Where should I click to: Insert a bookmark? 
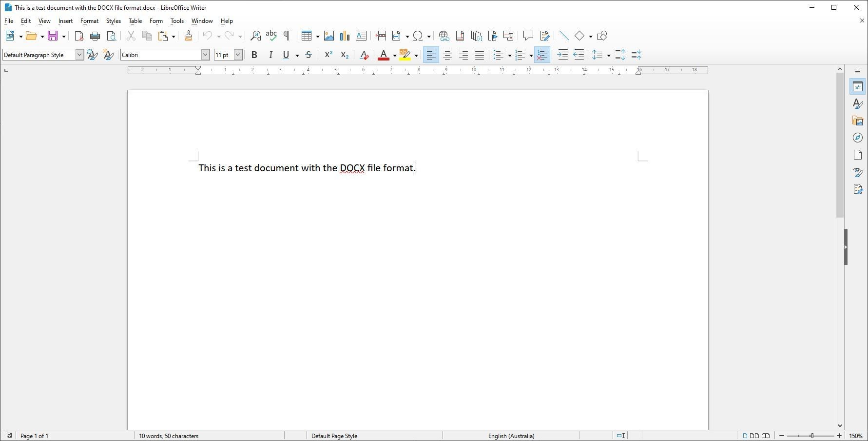click(492, 36)
